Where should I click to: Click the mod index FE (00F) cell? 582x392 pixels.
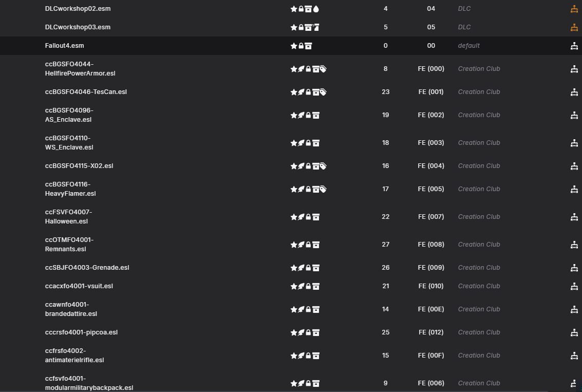pos(431,355)
